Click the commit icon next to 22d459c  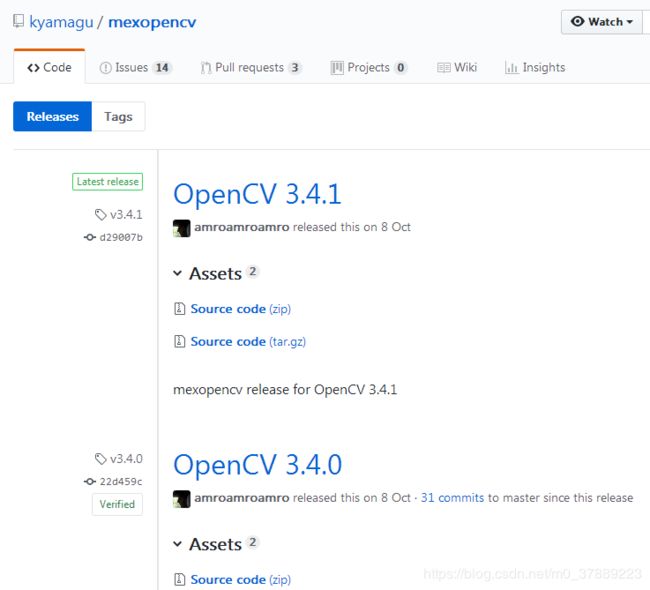pos(90,481)
